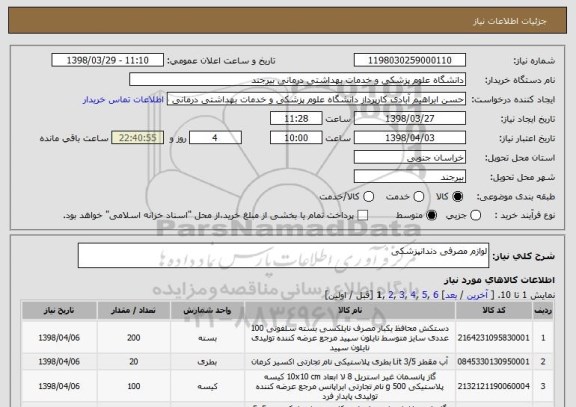Click the شهر محل تحویل field
The height and width of the screenshot is (407, 576).
pyautogui.click(x=410, y=177)
